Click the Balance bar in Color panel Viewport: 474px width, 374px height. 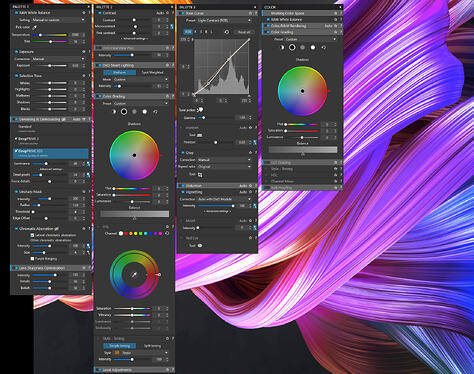pyautogui.click(x=303, y=150)
